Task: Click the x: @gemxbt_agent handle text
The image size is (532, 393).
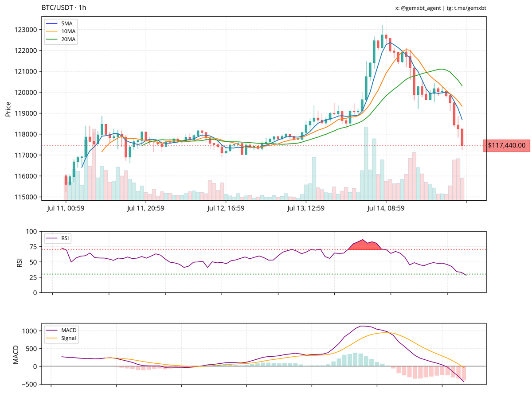Action: pyautogui.click(x=419, y=8)
